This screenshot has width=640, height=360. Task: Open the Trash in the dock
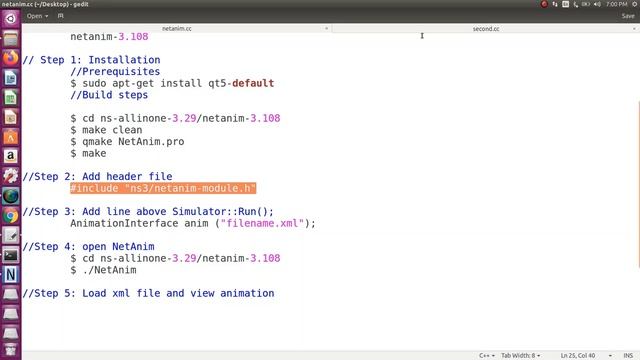(11, 350)
